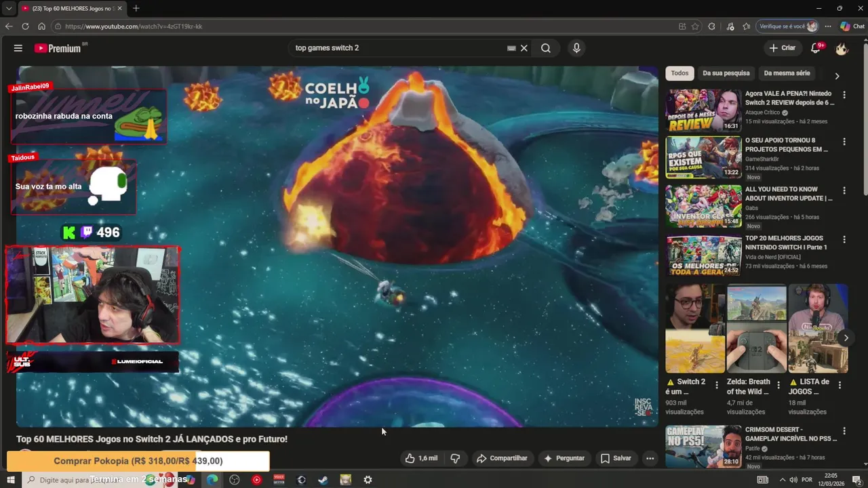Screen dimensions: 868x488
Task: Open the Switch 2 é um short
Action: (695, 329)
